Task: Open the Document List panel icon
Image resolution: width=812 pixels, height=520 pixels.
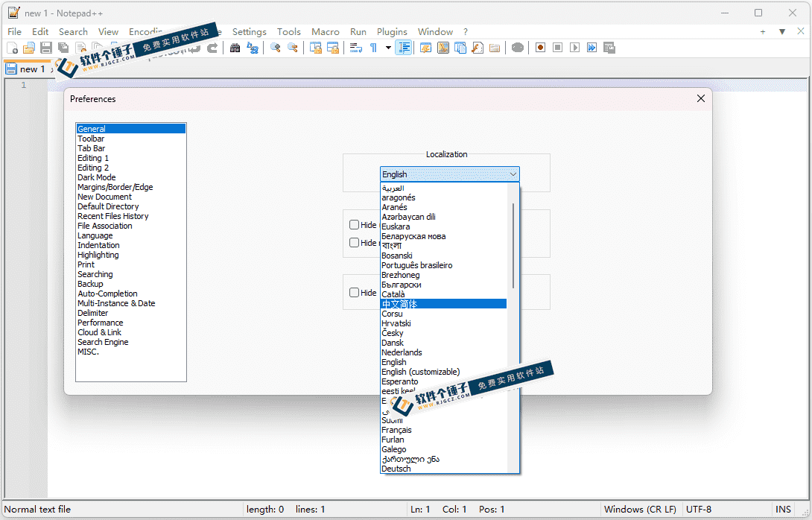Action: 460,48
